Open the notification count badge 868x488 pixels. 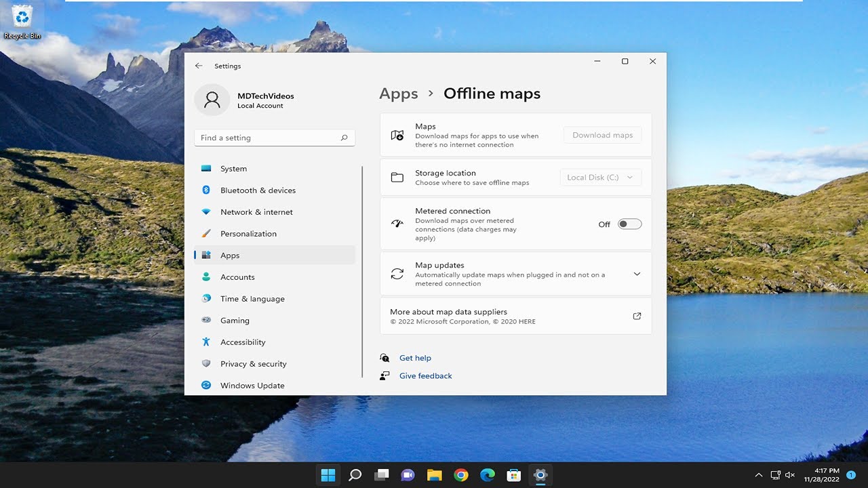pos(851,475)
